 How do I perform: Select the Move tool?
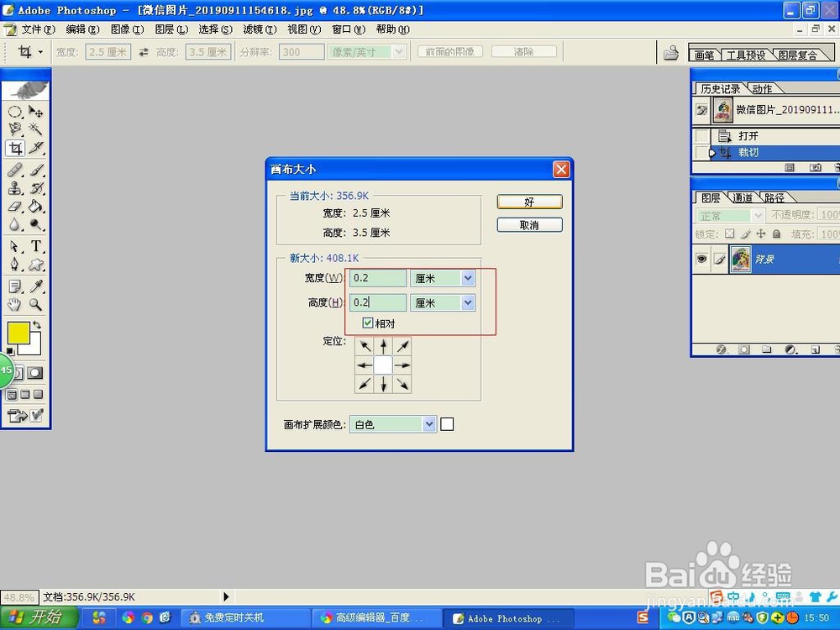click(35, 112)
